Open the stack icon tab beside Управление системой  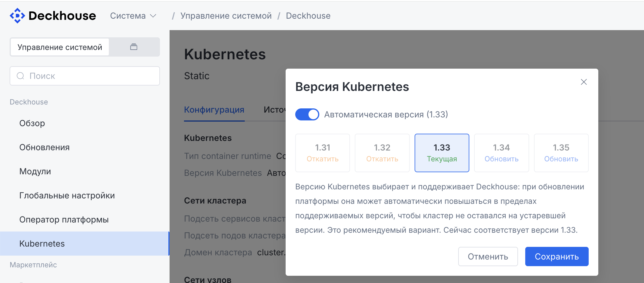[134, 47]
